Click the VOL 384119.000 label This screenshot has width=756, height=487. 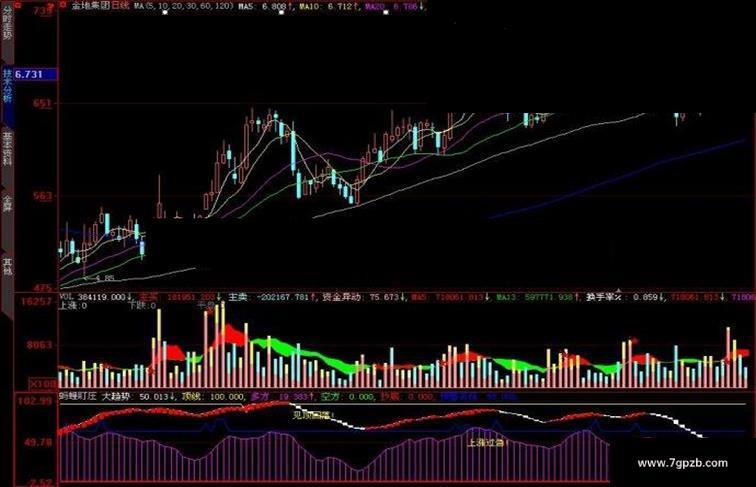pyautogui.click(x=95, y=297)
